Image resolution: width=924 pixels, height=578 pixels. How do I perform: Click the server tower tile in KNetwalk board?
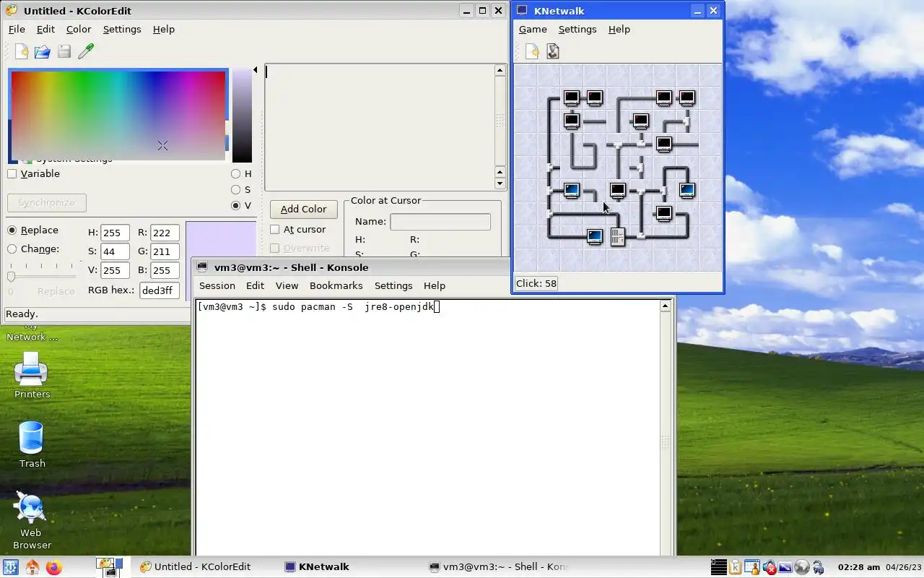617,236
